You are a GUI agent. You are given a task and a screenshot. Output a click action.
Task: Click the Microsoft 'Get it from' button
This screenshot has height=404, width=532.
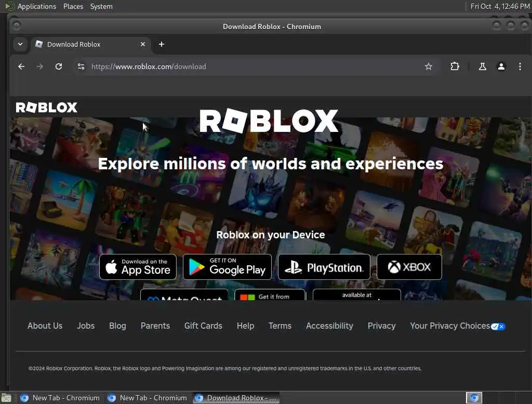tap(270, 295)
